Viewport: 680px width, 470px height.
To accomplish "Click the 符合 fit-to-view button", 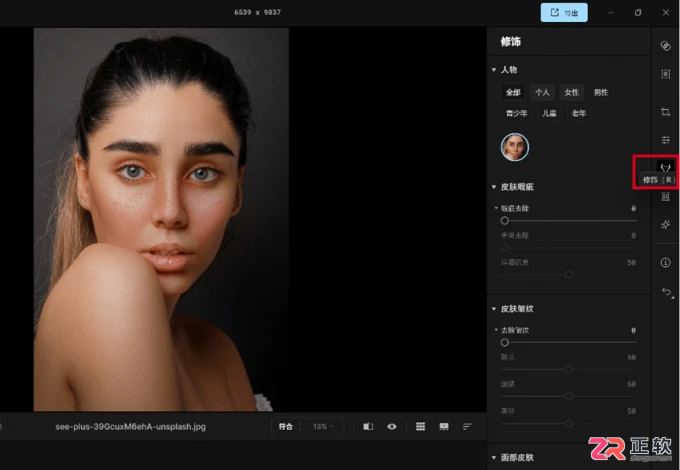I will [285, 427].
